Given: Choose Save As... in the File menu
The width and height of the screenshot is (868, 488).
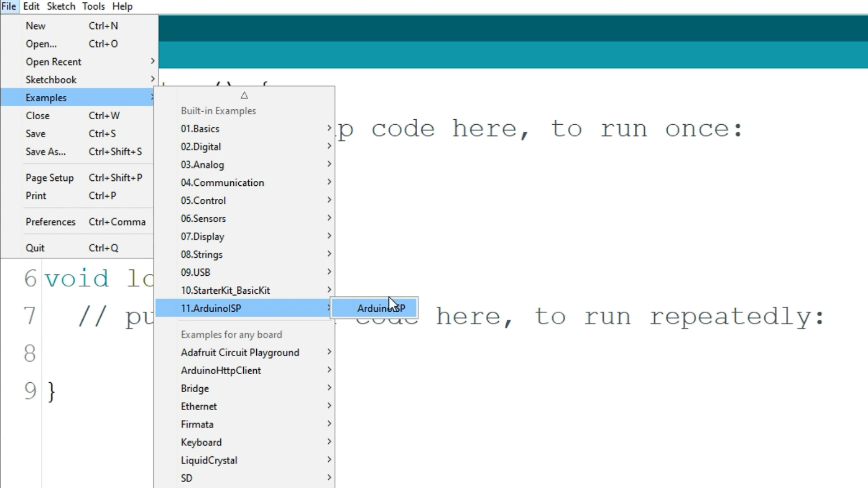Looking at the screenshot, I should pyautogui.click(x=78, y=152).
